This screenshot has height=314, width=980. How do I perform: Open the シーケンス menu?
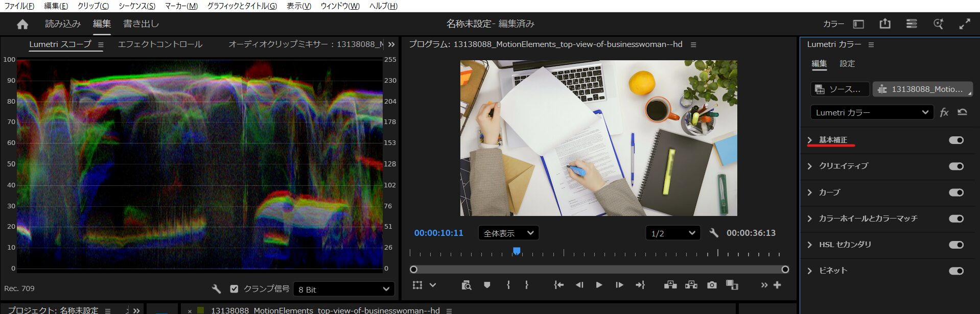136,6
